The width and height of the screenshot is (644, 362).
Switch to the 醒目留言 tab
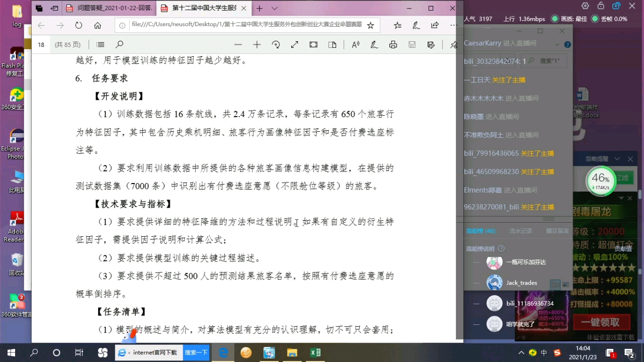tap(557, 231)
